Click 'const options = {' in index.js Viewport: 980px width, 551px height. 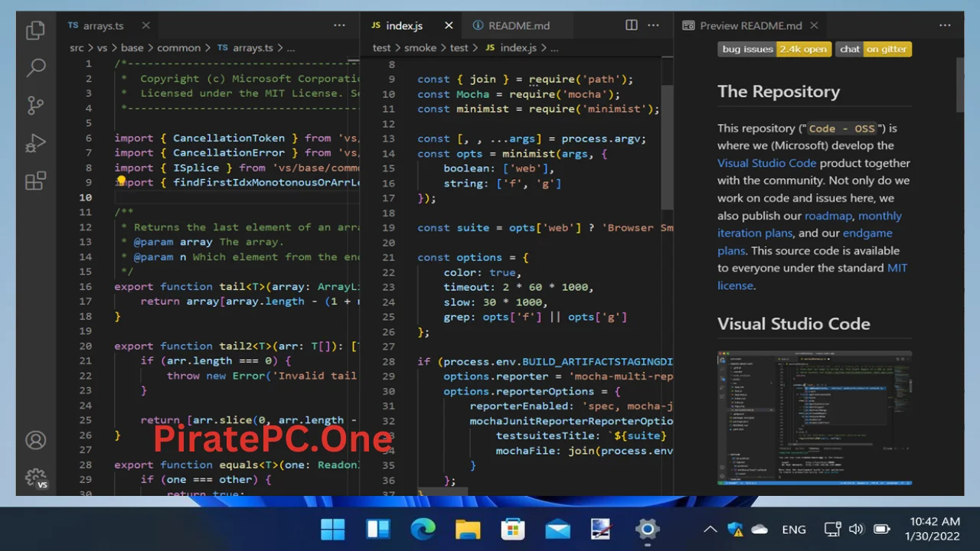pos(472,257)
